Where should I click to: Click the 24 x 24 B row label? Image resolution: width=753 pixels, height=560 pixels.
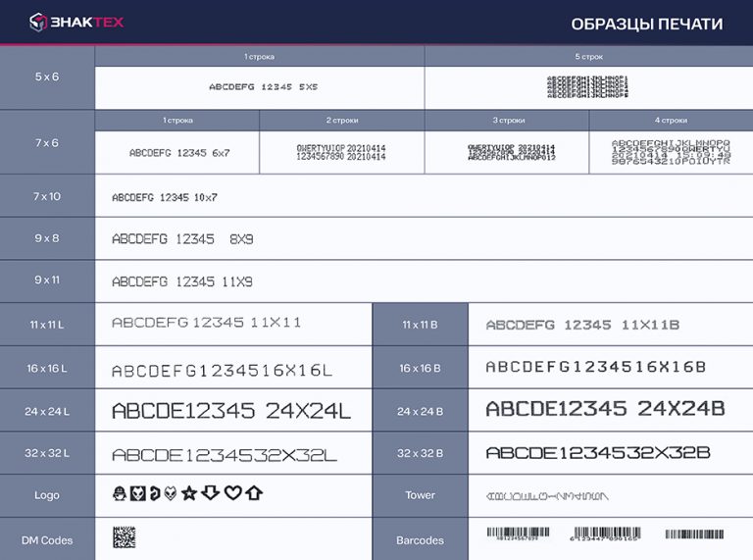pyautogui.click(x=421, y=412)
